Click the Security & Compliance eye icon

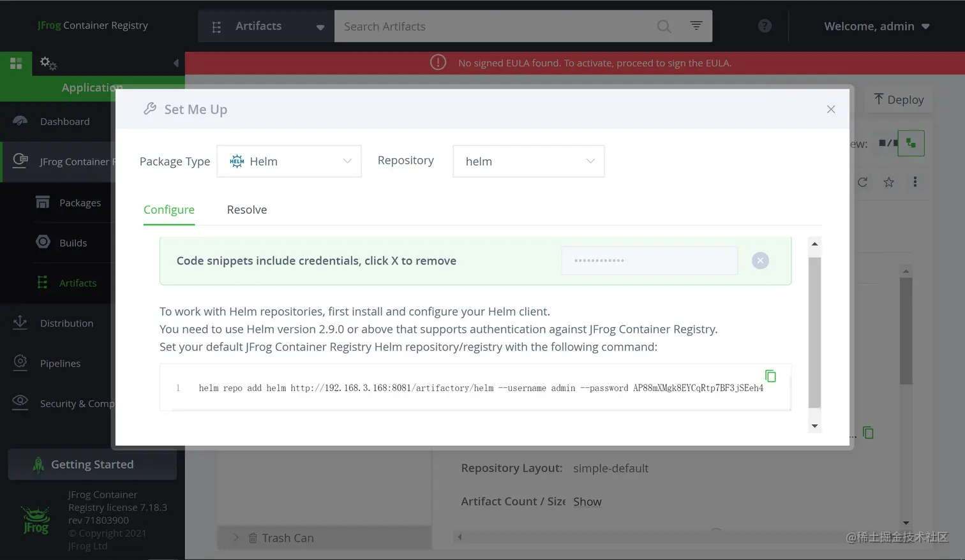pyautogui.click(x=20, y=402)
